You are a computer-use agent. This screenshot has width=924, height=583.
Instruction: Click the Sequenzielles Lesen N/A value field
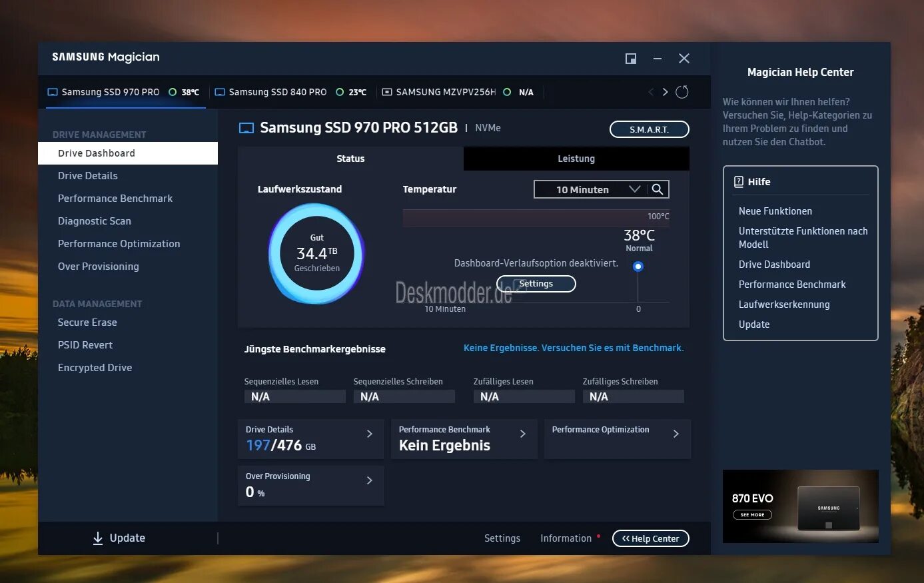tap(295, 396)
